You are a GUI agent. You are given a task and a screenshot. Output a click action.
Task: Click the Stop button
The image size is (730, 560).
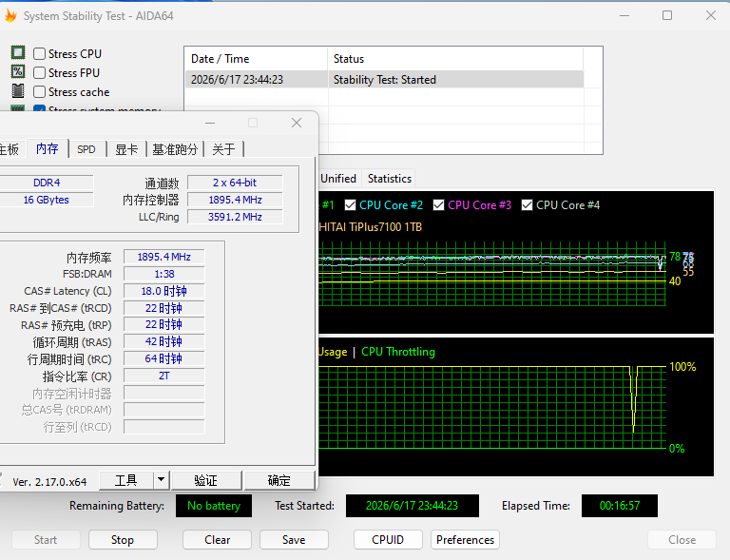[123, 540]
